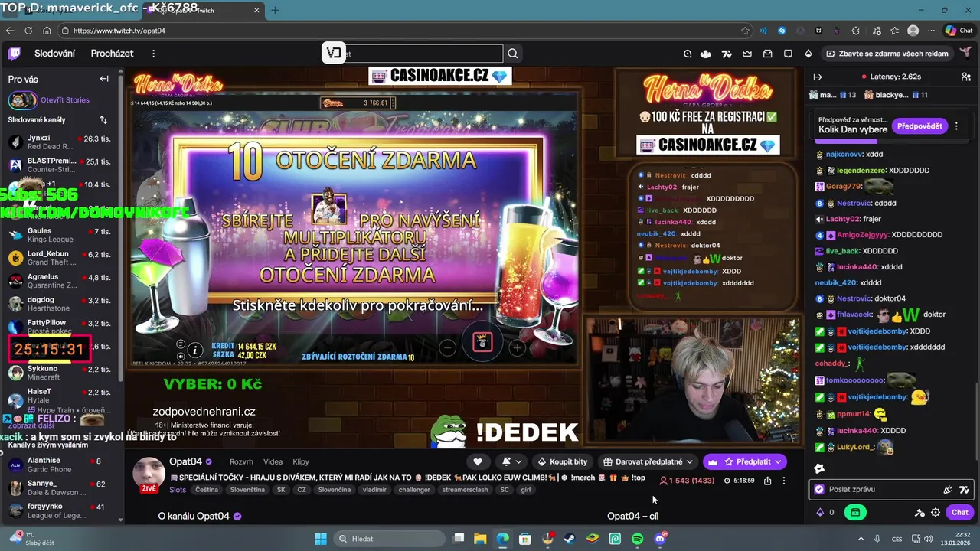Open the Edge Copilot Chat button
The image size is (980, 551).
959,31
